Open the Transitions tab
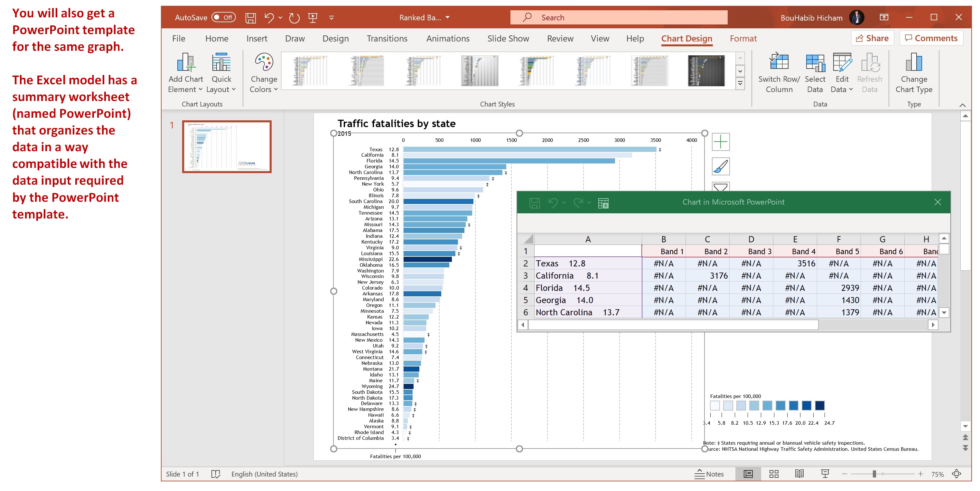980x491 pixels. coord(387,38)
